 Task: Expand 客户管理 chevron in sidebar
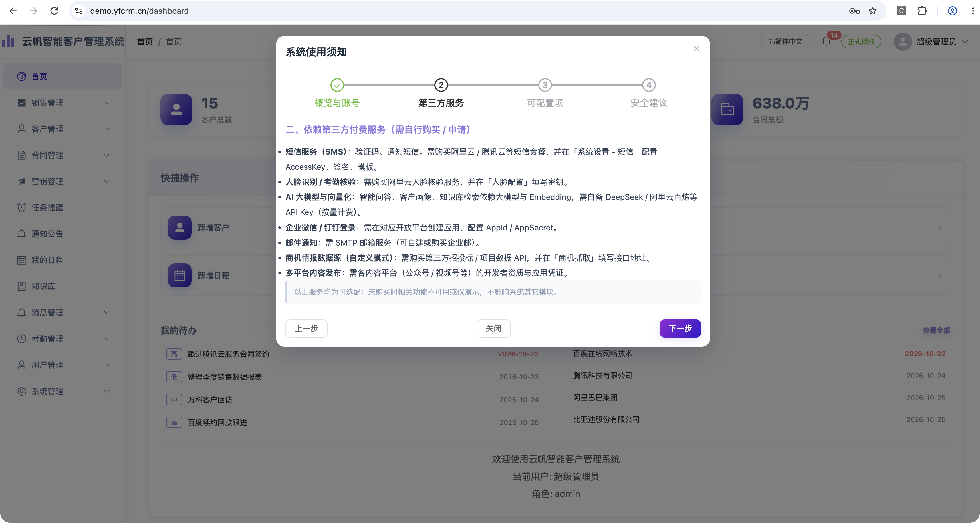coord(106,129)
